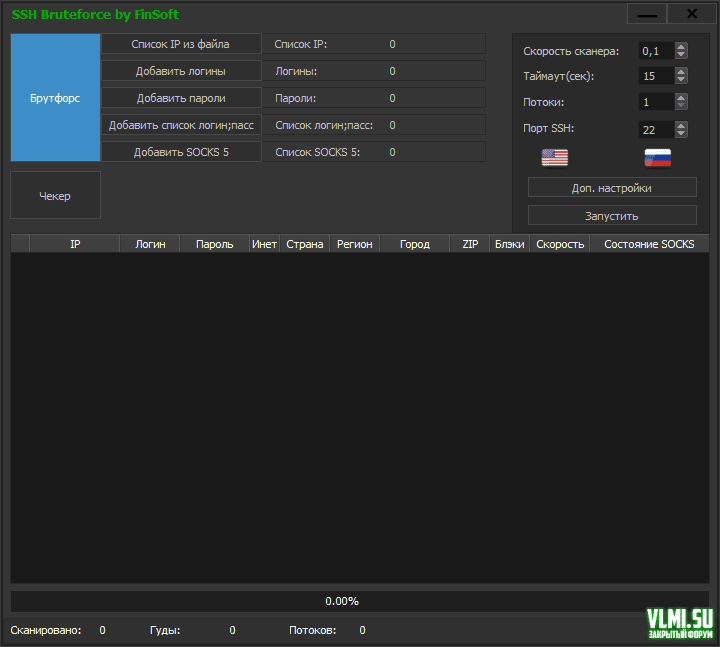
Task: Click into the Скорость сканера value field
Action: [x=655, y=50]
